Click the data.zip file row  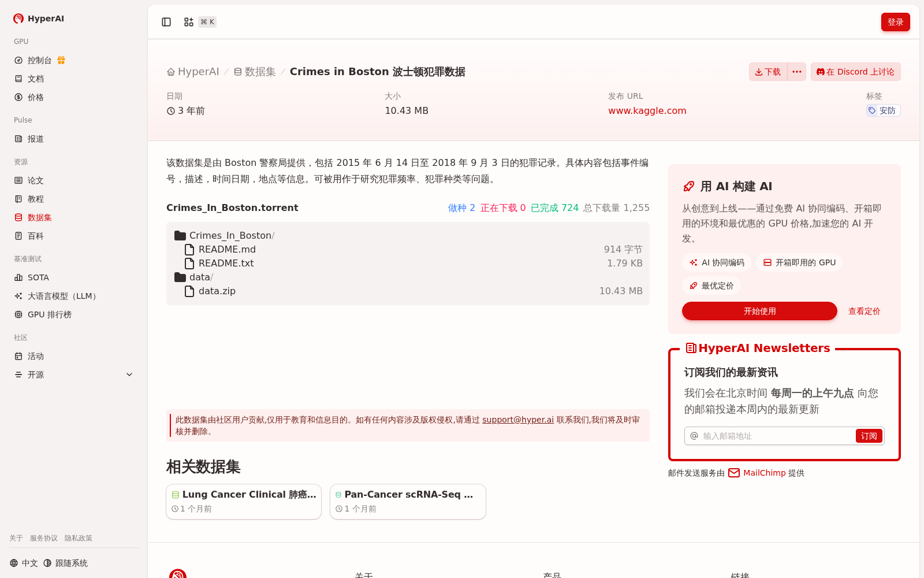click(x=408, y=291)
